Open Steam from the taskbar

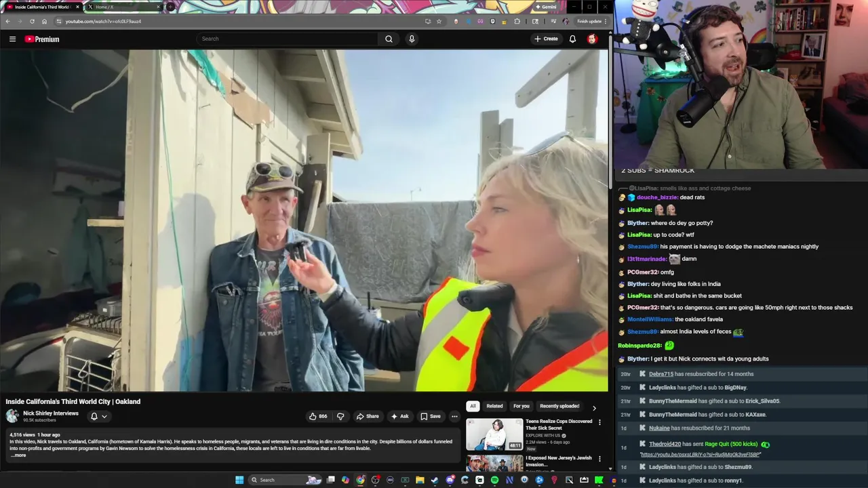(435, 480)
